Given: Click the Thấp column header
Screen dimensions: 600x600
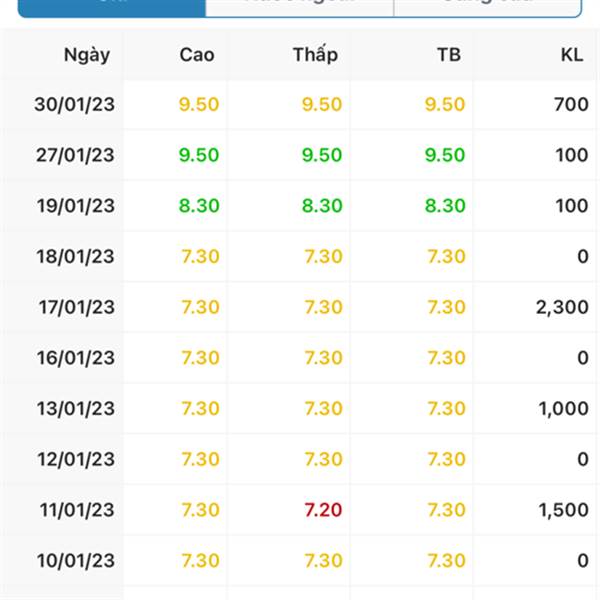Looking at the screenshot, I should point(315,54).
